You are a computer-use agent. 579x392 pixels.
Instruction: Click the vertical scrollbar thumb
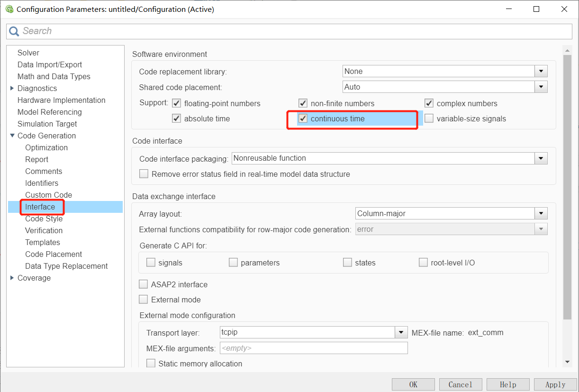tap(568, 187)
